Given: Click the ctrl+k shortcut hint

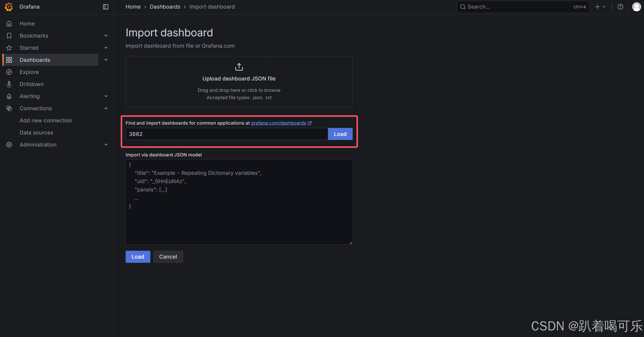Looking at the screenshot, I should point(580,7).
